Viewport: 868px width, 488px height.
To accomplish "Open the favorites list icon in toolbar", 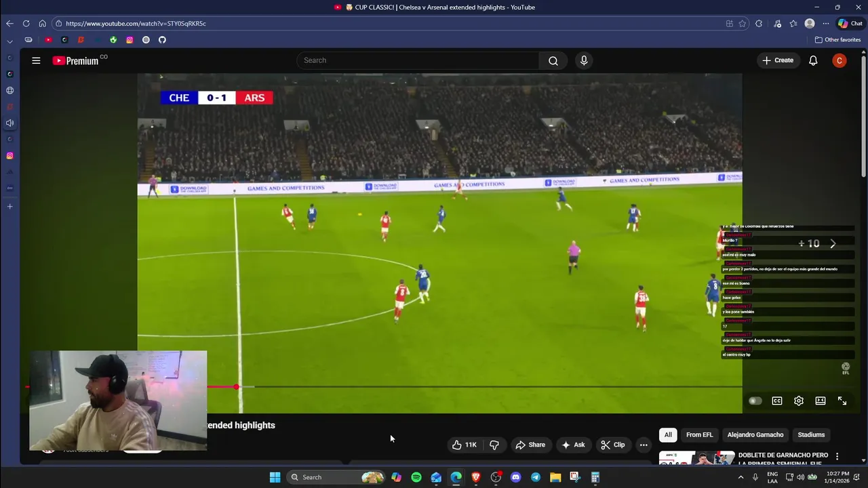I will (x=793, y=23).
